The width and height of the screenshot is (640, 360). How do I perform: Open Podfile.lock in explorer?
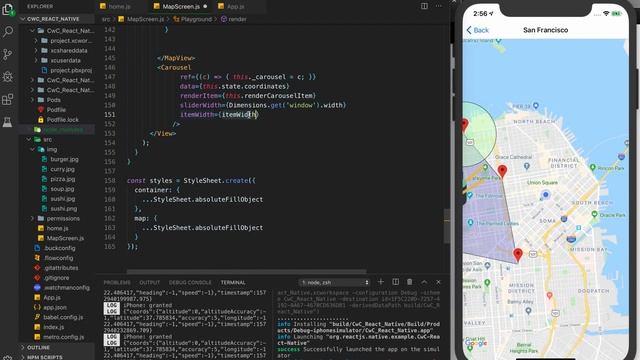(62, 120)
